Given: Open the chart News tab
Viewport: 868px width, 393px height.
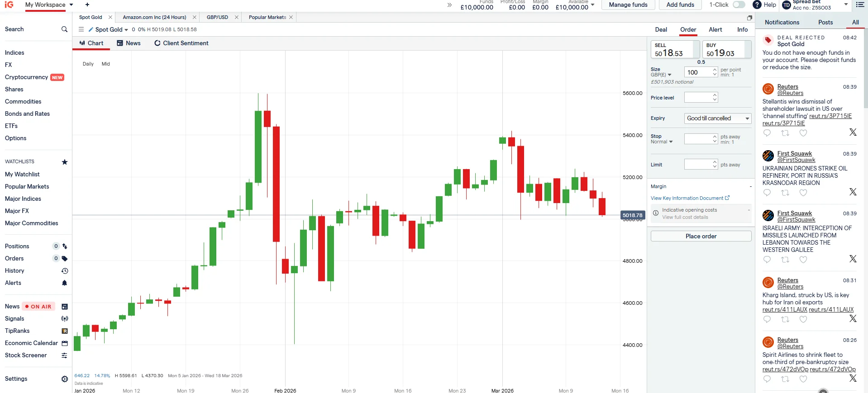Looking at the screenshot, I should coord(129,43).
